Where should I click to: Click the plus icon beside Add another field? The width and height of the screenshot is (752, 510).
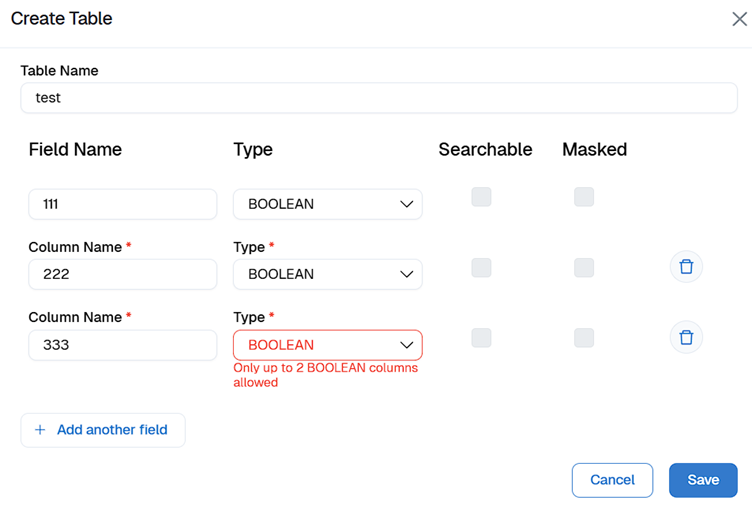point(40,430)
